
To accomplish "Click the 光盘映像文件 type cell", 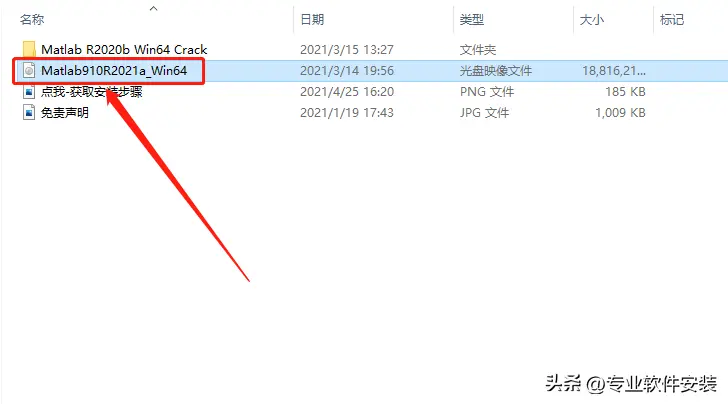I will [x=496, y=71].
